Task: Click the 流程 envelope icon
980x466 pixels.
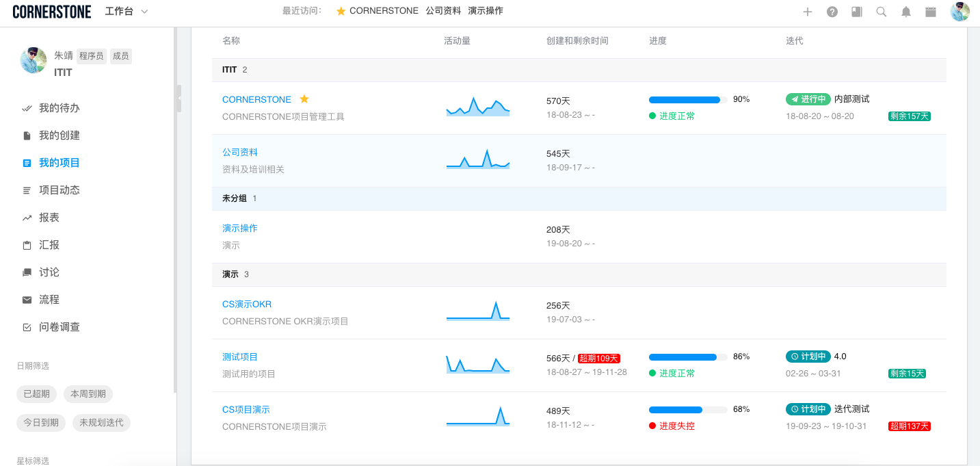Action: click(x=27, y=300)
